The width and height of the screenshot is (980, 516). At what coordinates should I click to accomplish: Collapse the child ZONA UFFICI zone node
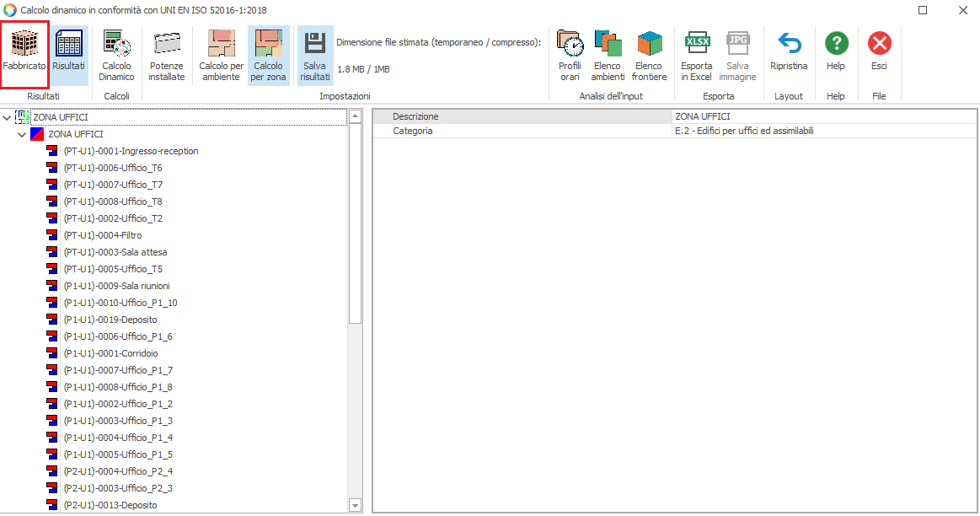coord(23,135)
